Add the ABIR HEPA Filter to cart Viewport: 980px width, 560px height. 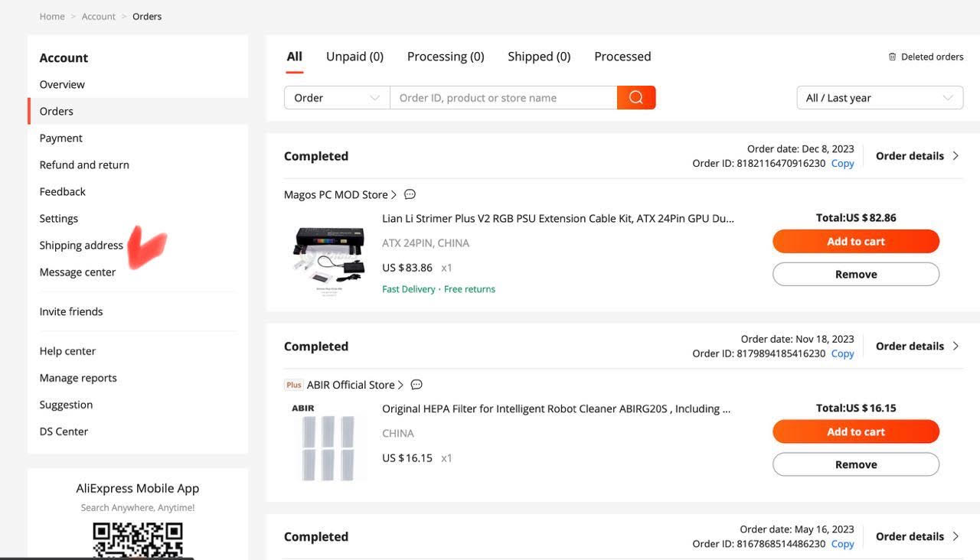click(x=856, y=431)
